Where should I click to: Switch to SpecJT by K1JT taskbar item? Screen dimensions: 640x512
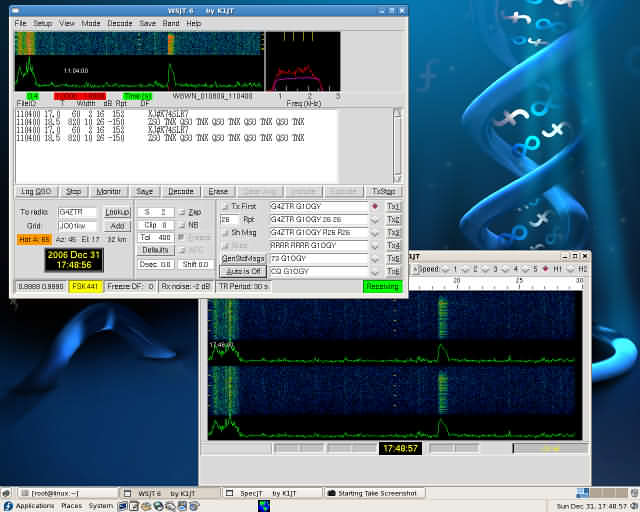(x=272, y=493)
